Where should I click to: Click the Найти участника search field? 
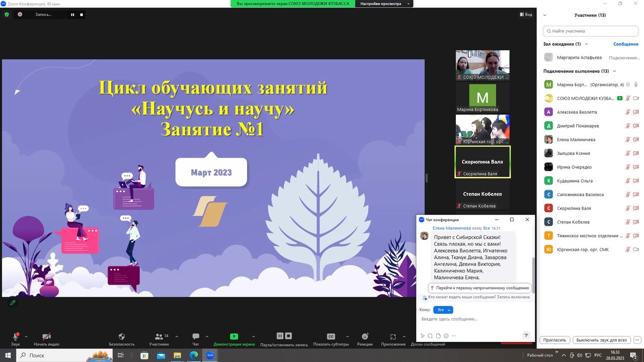coord(591,31)
